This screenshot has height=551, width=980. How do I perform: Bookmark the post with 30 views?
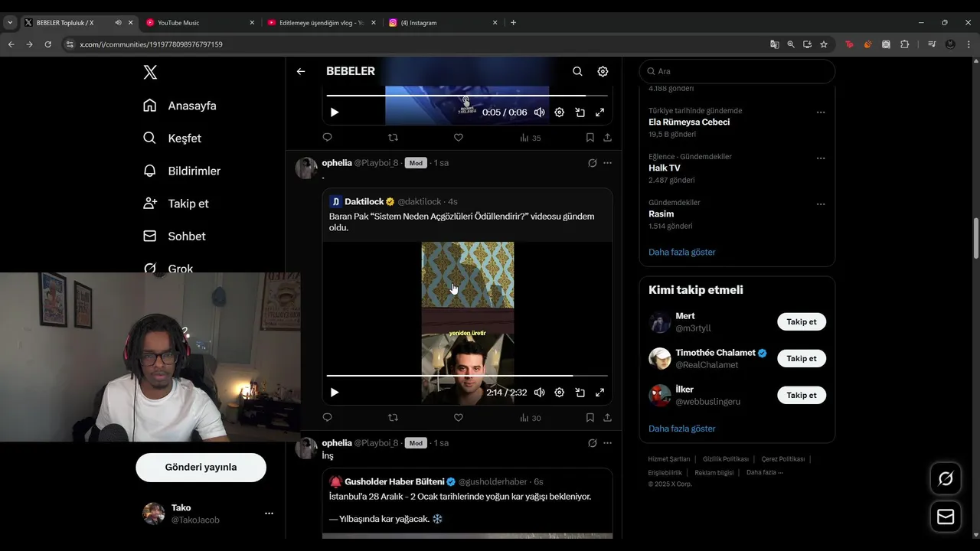point(590,418)
